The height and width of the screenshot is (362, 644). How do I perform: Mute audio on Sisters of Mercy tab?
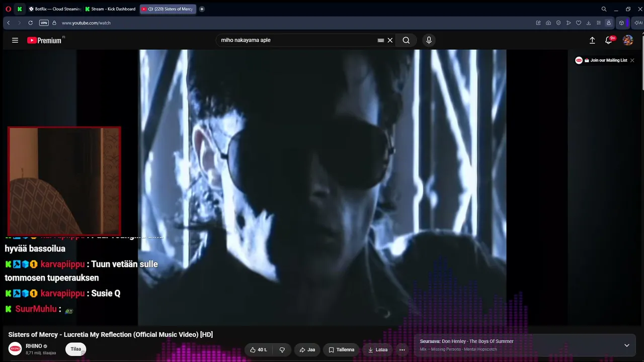pyautogui.click(x=150, y=9)
